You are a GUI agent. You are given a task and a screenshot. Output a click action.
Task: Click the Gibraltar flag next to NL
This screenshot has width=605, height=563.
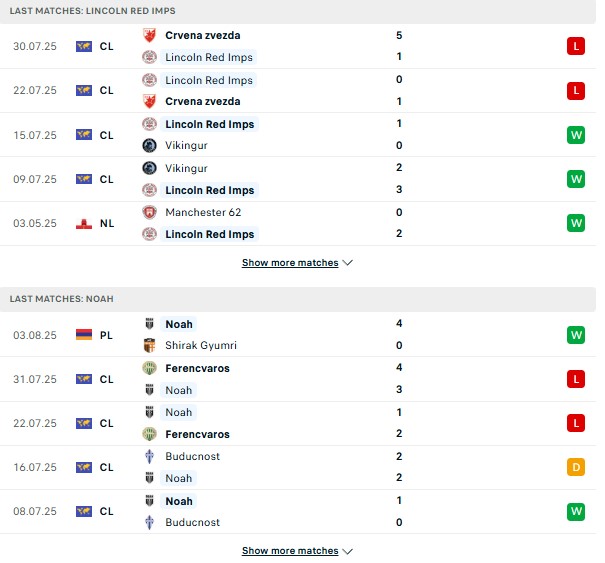84,223
